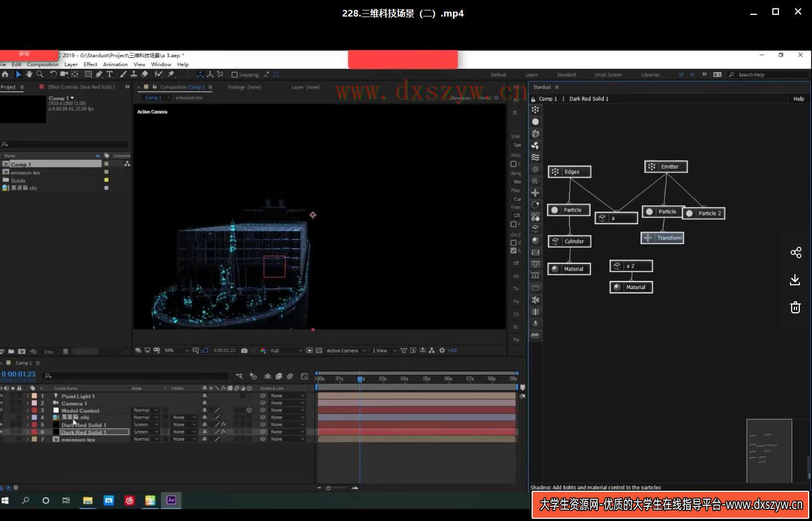Add Stardust Model cube node from sidebar
Screen dimensions: 812x521
pyautogui.click(x=535, y=229)
